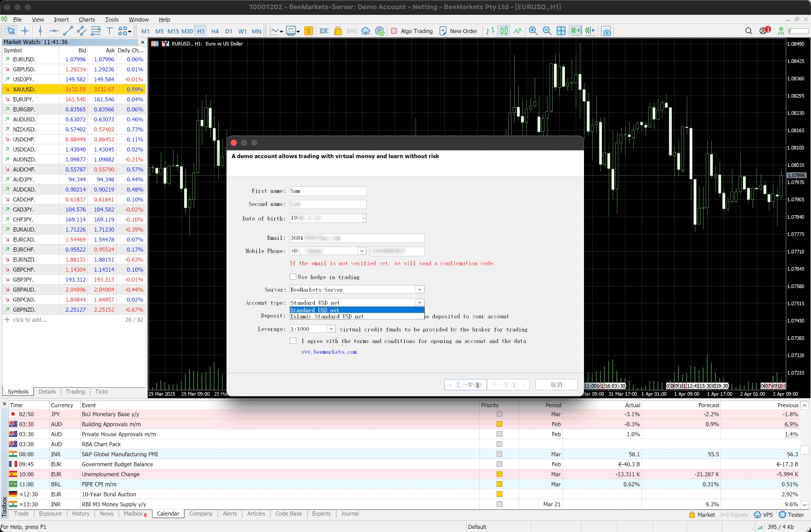Click the search magnifier in toolbar
The image size is (811, 532).
pos(748,31)
